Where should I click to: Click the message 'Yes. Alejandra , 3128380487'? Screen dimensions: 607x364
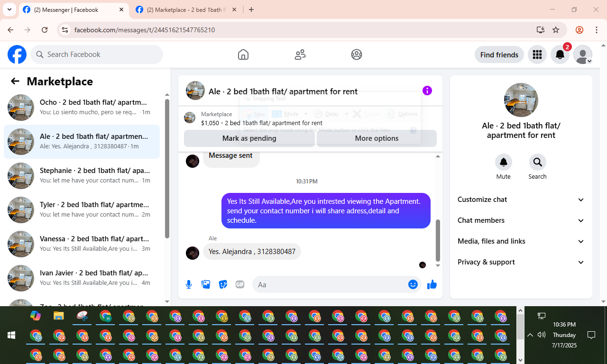coord(252,252)
